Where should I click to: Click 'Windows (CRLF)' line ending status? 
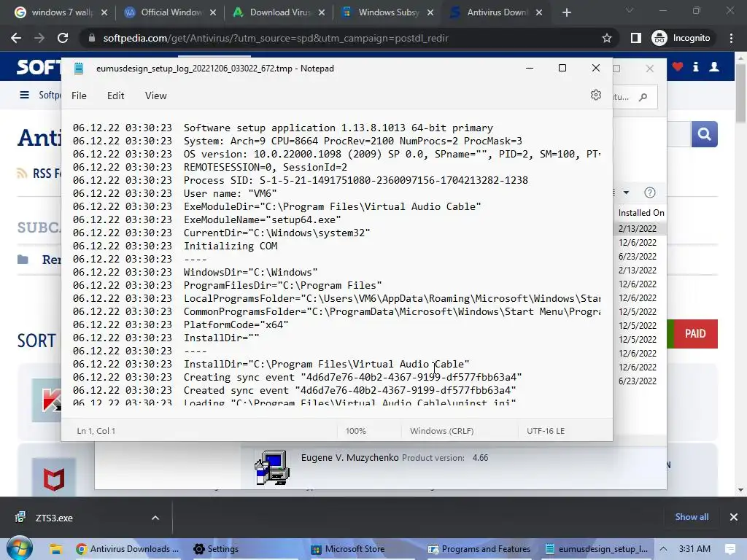(441, 431)
